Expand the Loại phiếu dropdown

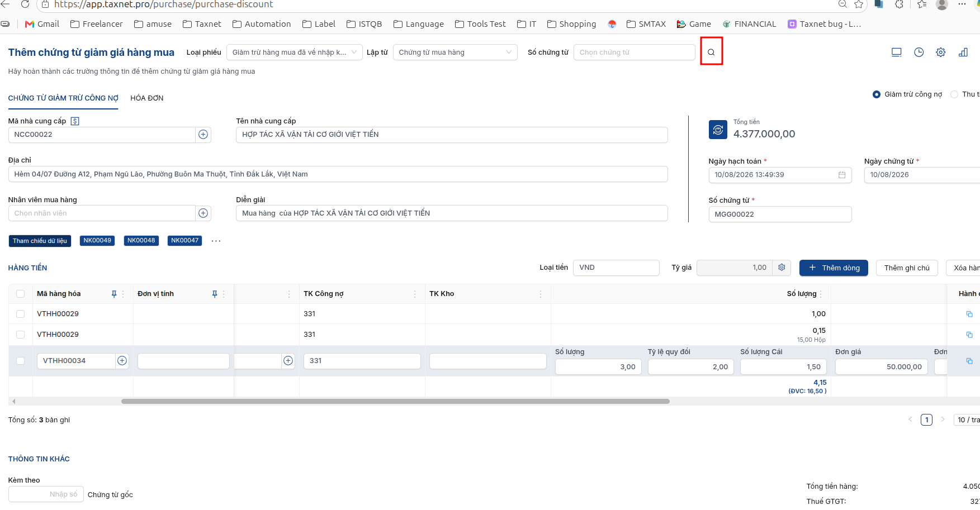click(295, 53)
